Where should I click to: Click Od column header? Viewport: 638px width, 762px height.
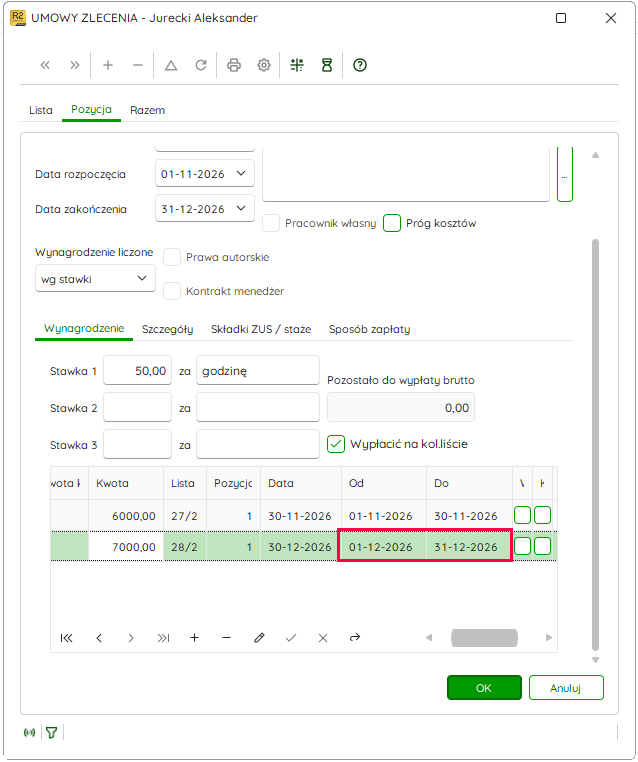(384, 483)
